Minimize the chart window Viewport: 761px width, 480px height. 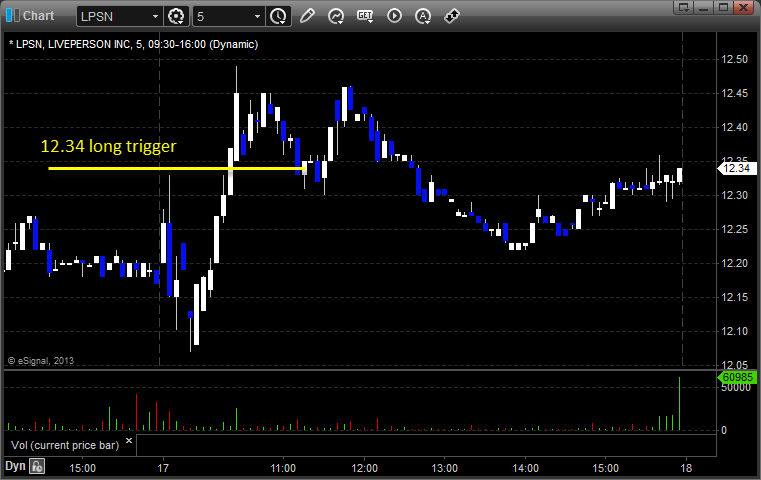(x=704, y=7)
